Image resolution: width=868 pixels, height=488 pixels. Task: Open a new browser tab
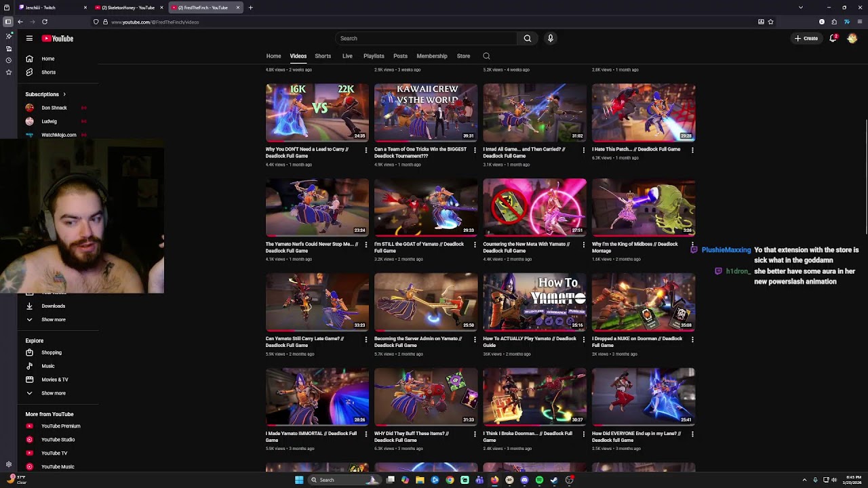250,7
